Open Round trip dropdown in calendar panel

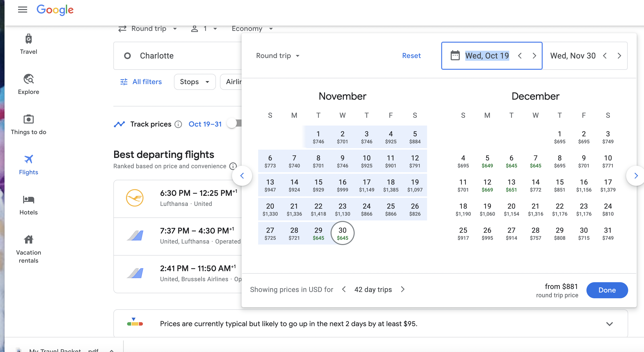click(x=278, y=56)
